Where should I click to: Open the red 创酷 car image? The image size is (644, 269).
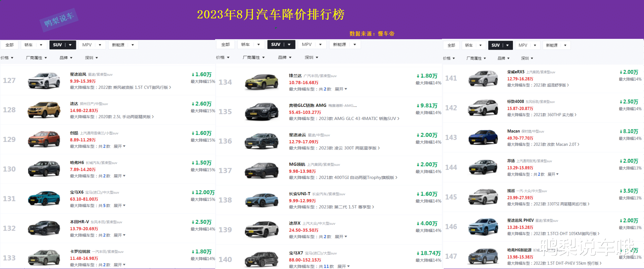pos(44,139)
